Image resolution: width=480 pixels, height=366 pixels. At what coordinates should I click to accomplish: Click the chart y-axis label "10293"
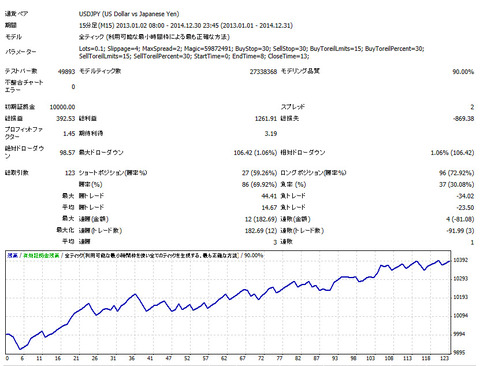(460, 279)
